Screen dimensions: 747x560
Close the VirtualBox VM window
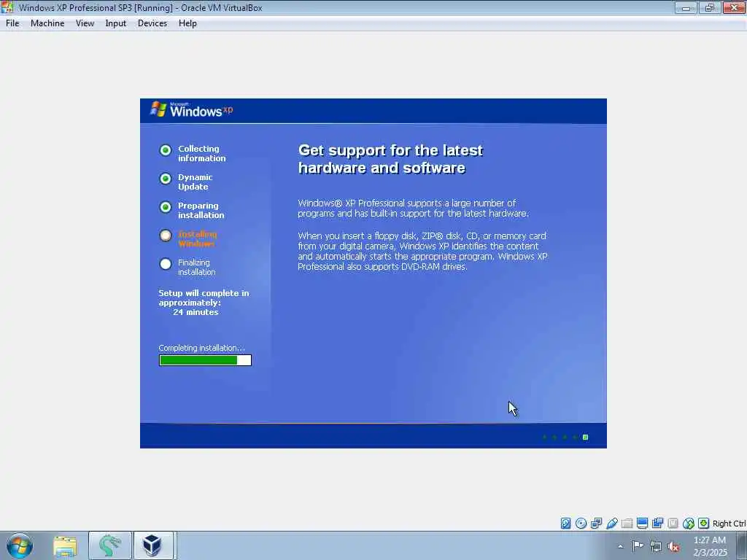(734, 7)
